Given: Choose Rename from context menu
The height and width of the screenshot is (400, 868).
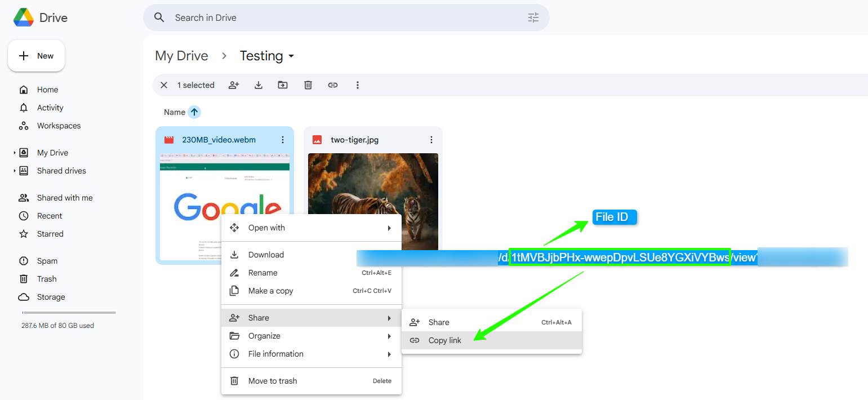Looking at the screenshot, I should pyautogui.click(x=311, y=273).
